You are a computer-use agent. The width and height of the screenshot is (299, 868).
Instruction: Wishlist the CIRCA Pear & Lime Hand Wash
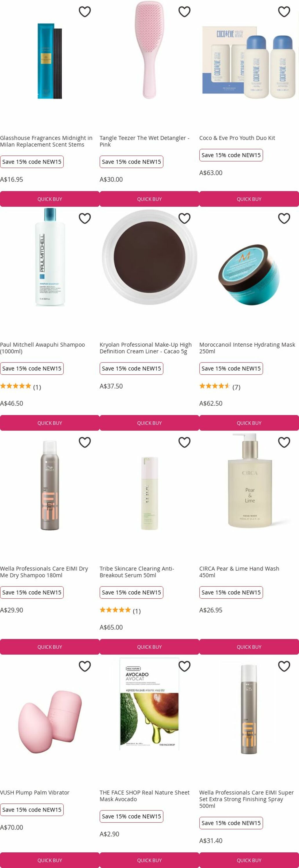click(284, 442)
